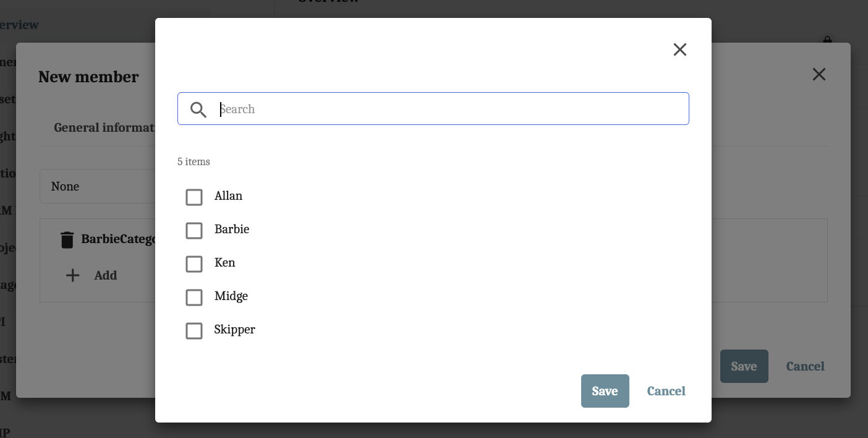Viewport: 868px width, 438px height.
Task: Save the selected members
Action: click(605, 391)
